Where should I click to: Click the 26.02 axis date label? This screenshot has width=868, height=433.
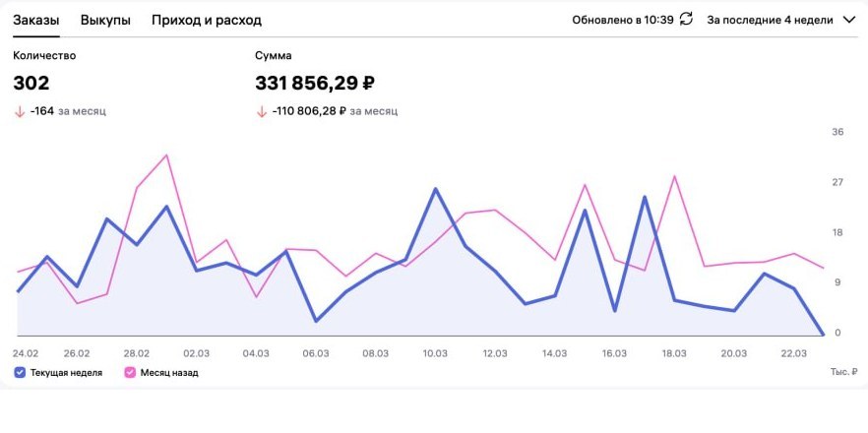pos(77,353)
